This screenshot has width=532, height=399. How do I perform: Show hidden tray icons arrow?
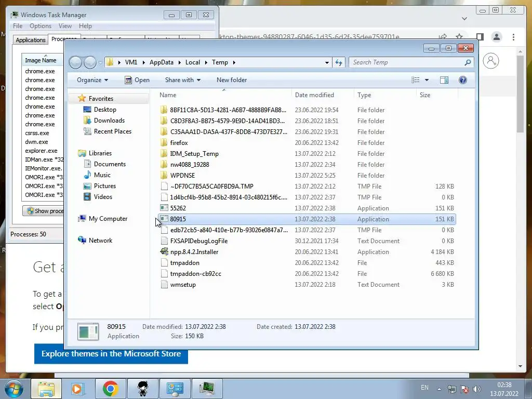439,389
